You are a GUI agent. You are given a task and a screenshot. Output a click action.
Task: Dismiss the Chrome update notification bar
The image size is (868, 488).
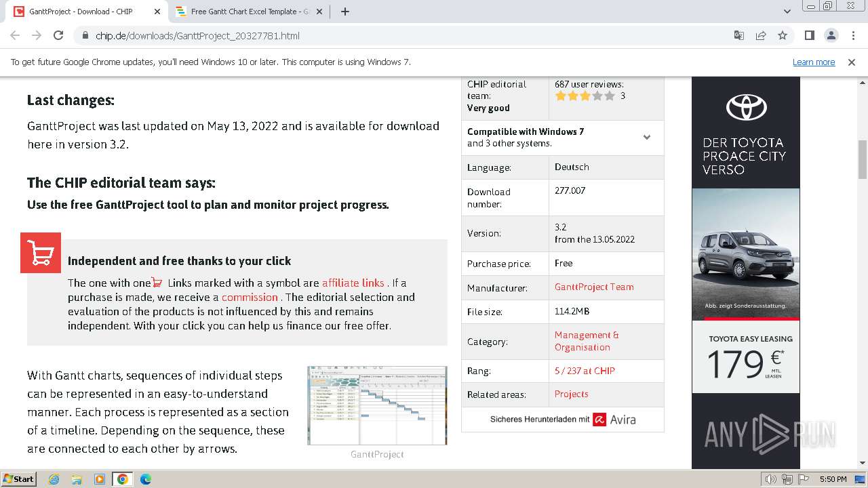point(852,62)
